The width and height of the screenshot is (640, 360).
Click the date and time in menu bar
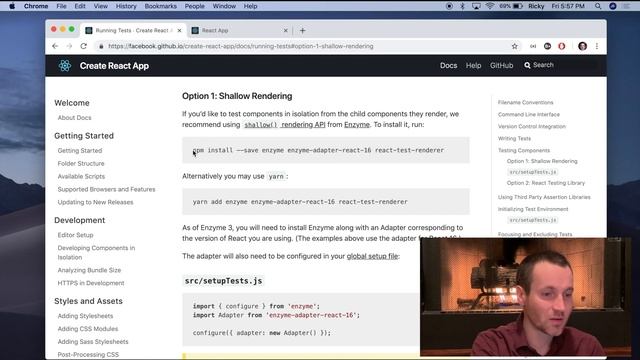coord(568,6)
